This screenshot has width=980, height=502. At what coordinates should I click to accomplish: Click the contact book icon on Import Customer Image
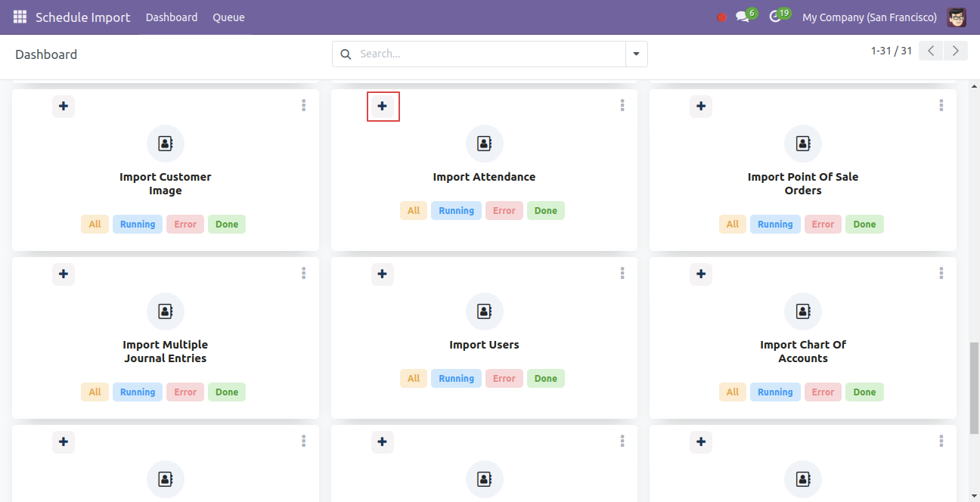pyautogui.click(x=166, y=144)
